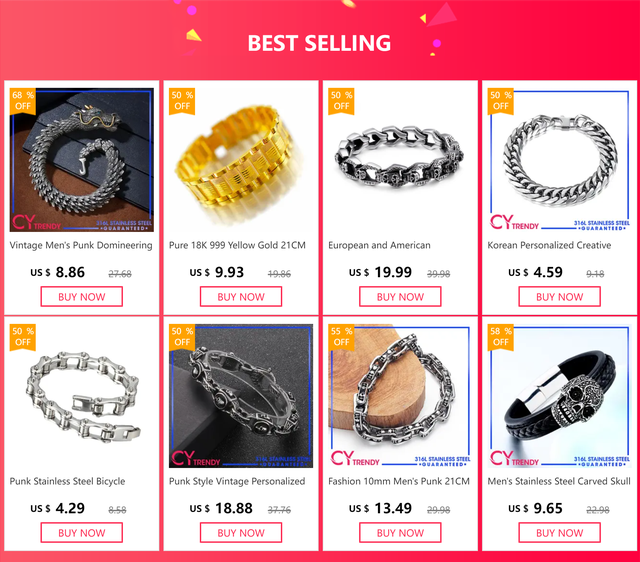Click the US $19.99 price text
The height and width of the screenshot is (562, 640).
380,272
